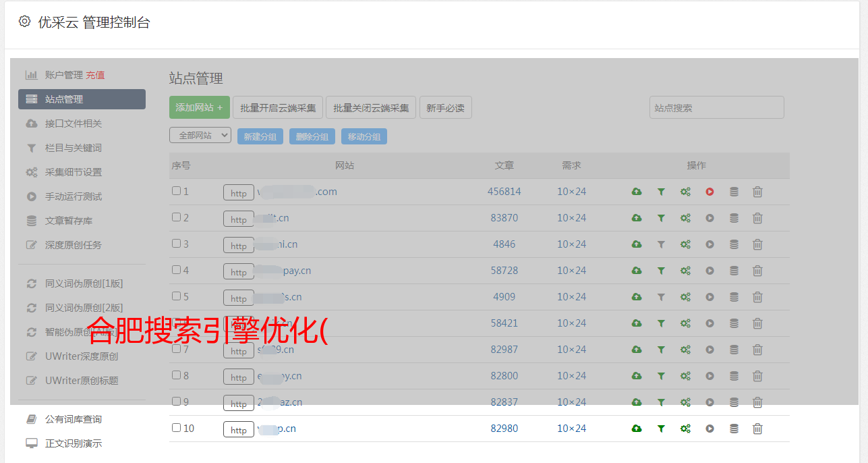Open 接口文件相关 sidebar item

(74, 124)
